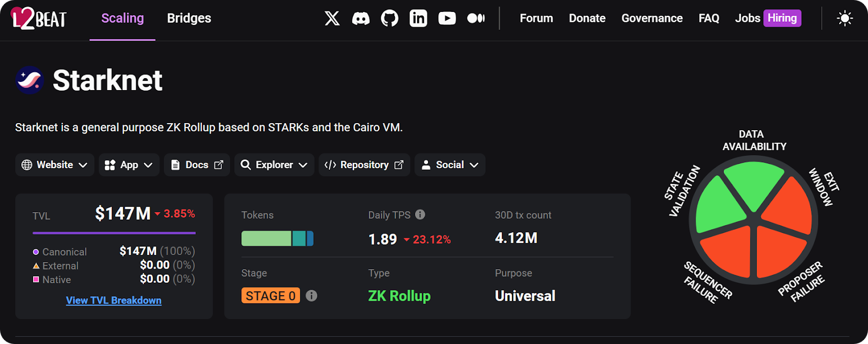
Task: Click View TVL Breakdown link
Action: 113,301
